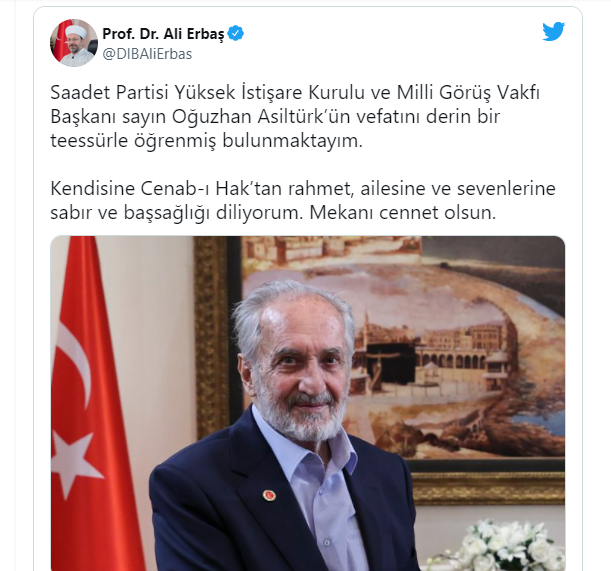
Task: Open the Prof. Dr. Ali Erbaş display name
Action: (163, 34)
